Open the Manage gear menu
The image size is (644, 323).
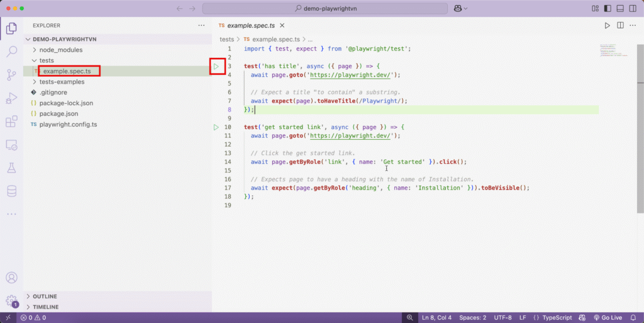tap(11, 301)
